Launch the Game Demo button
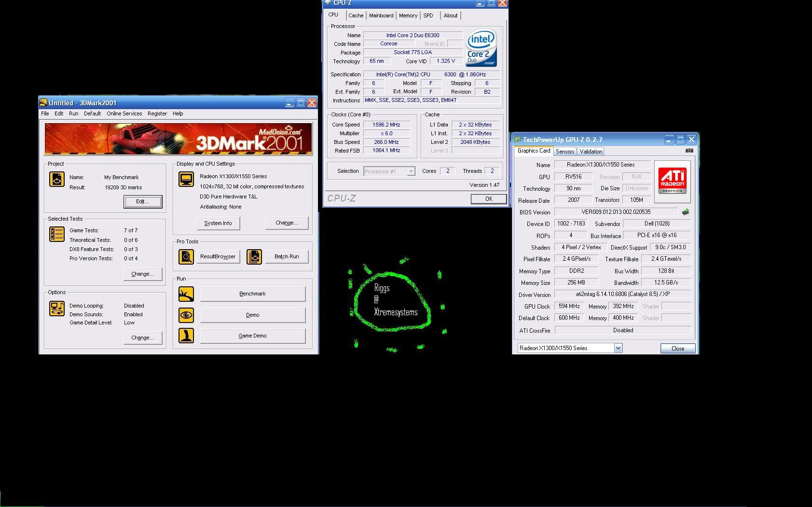Screen dimensions: 812x507 tap(253, 336)
